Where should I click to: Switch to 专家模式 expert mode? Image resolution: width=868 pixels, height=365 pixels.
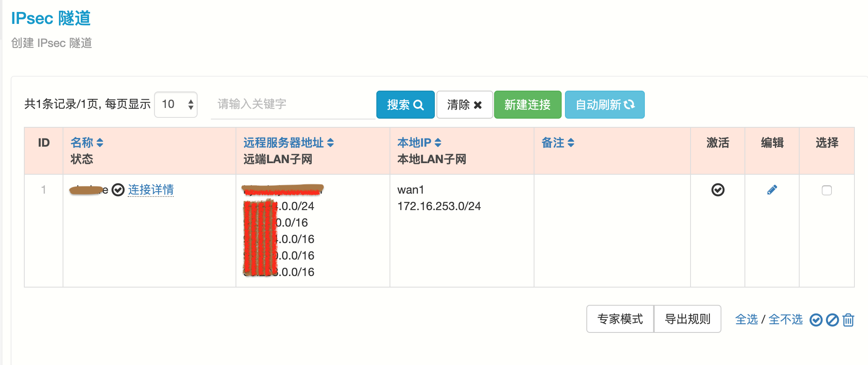pos(620,319)
